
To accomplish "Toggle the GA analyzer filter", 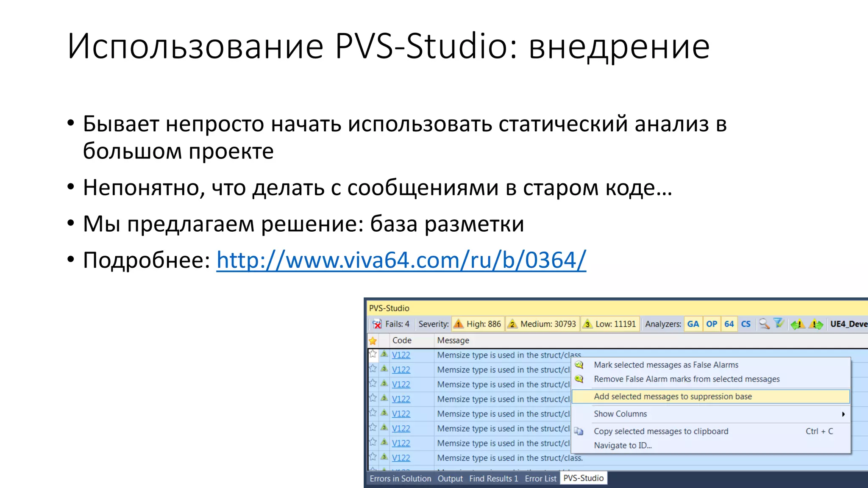I will tap(693, 324).
